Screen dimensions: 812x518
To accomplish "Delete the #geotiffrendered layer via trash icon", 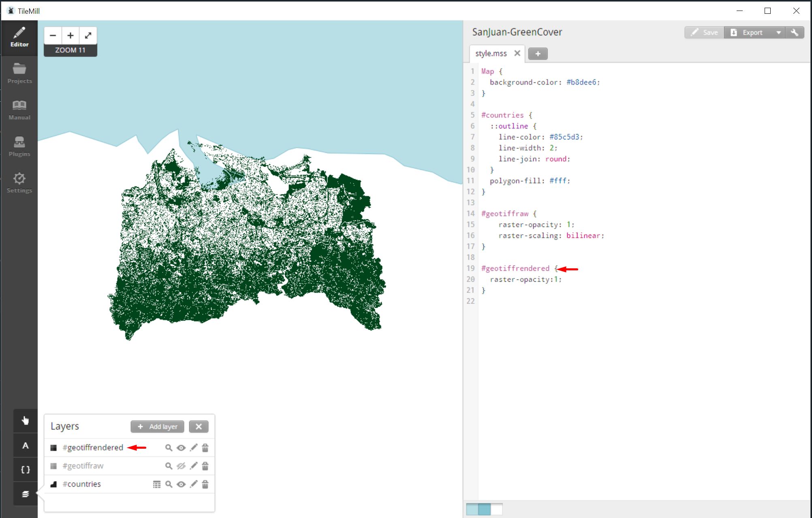I will (x=205, y=448).
